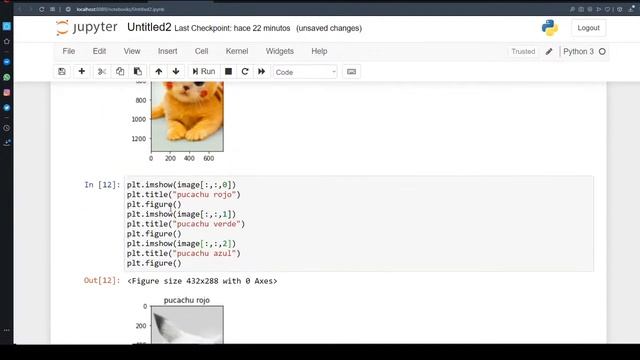This screenshot has width=640, height=360.
Task: Rename the notebook title Untitled2
Action: [x=149, y=27]
